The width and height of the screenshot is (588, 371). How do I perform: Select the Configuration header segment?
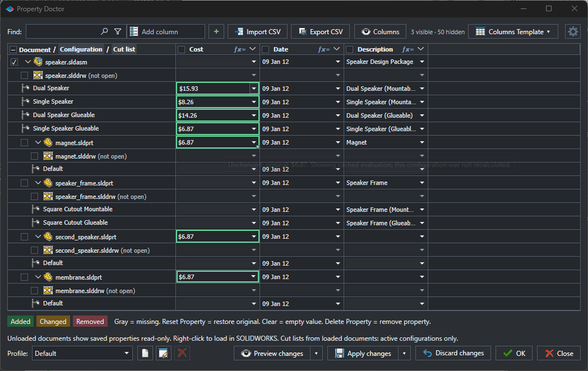81,49
